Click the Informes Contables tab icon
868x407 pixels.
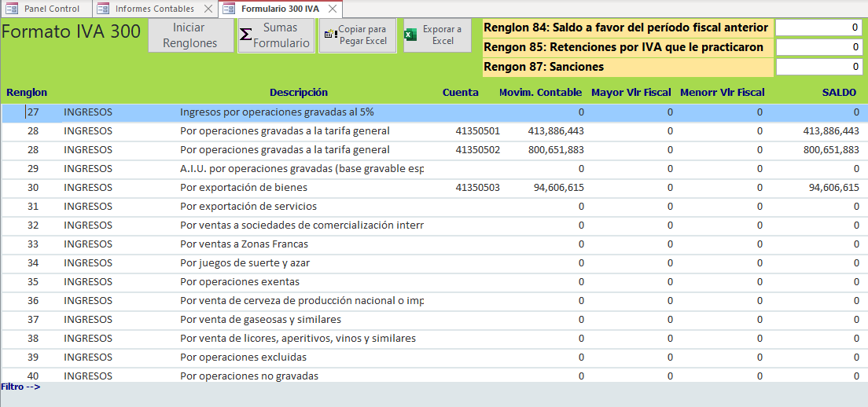(x=102, y=9)
